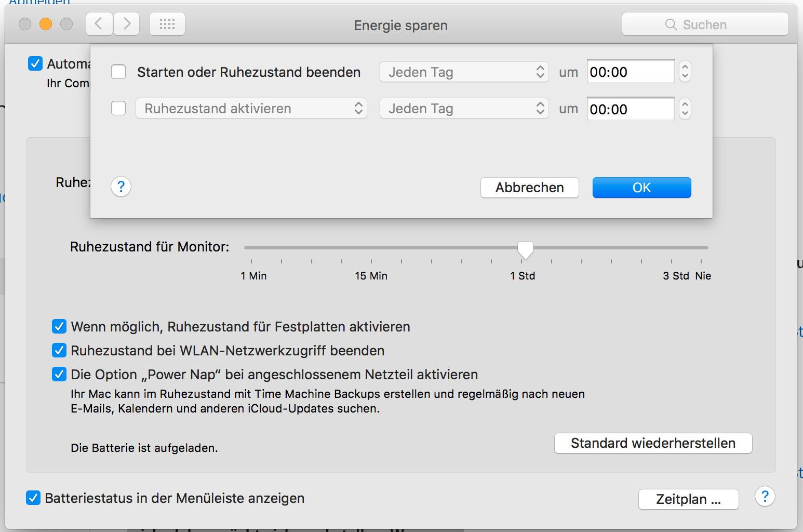
Task: Enable "Starten oder Ruhezustand beenden" checkbox
Action: (118, 72)
